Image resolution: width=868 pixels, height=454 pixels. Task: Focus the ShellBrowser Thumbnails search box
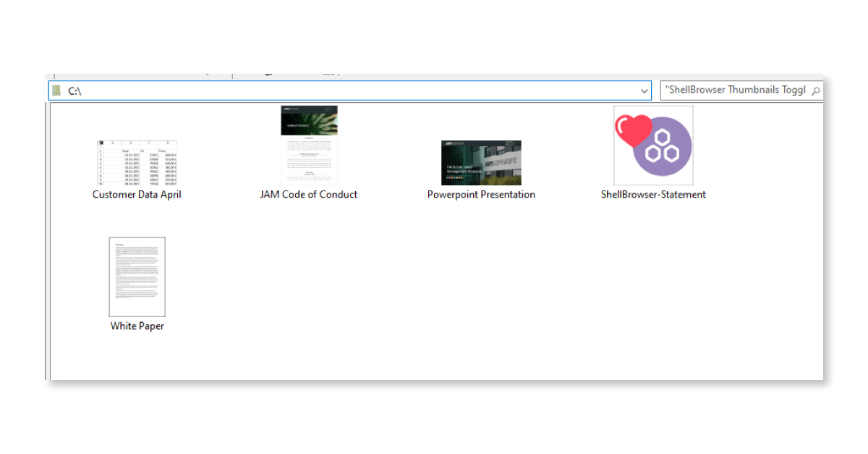tap(734, 91)
